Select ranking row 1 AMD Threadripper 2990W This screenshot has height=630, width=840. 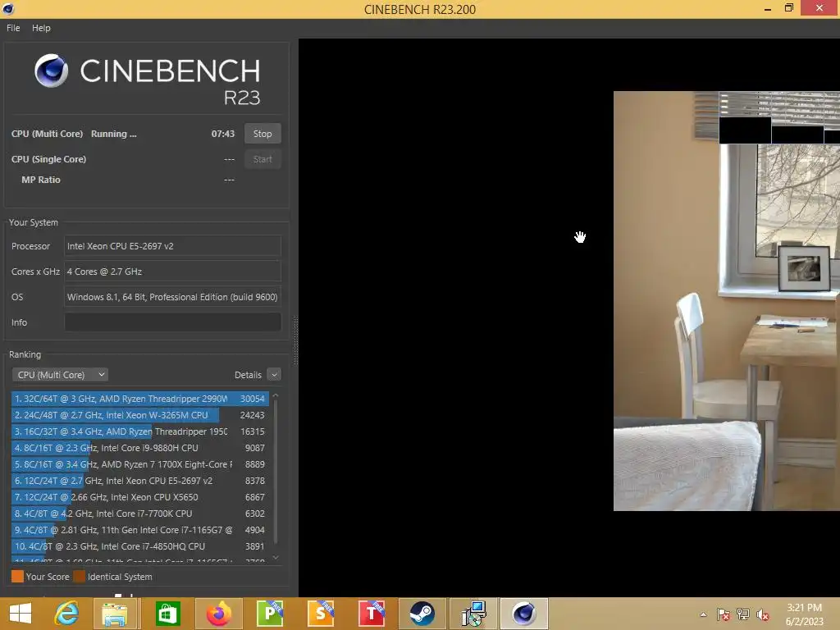140,399
